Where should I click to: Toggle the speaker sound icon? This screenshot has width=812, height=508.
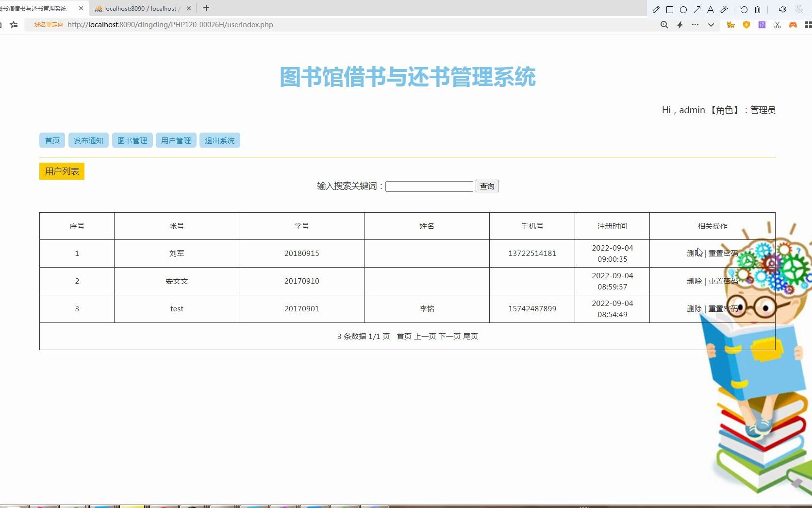(x=782, y=9)
